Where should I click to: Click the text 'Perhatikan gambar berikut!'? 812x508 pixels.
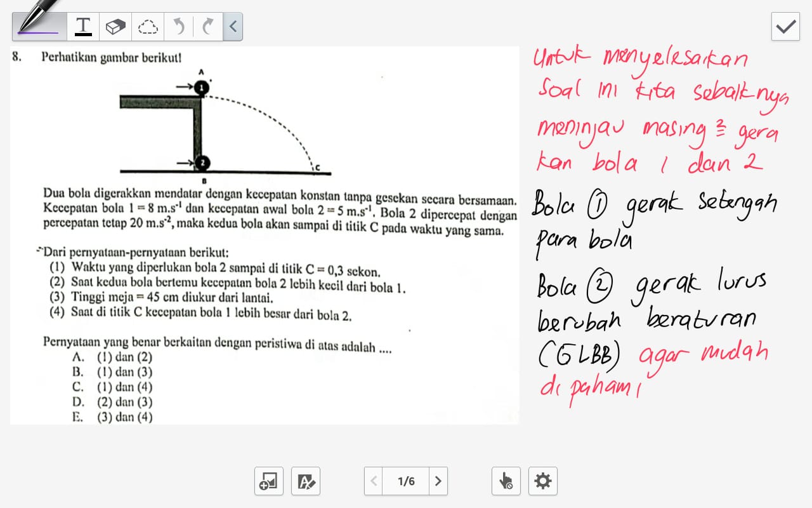[x=112, y=57]
